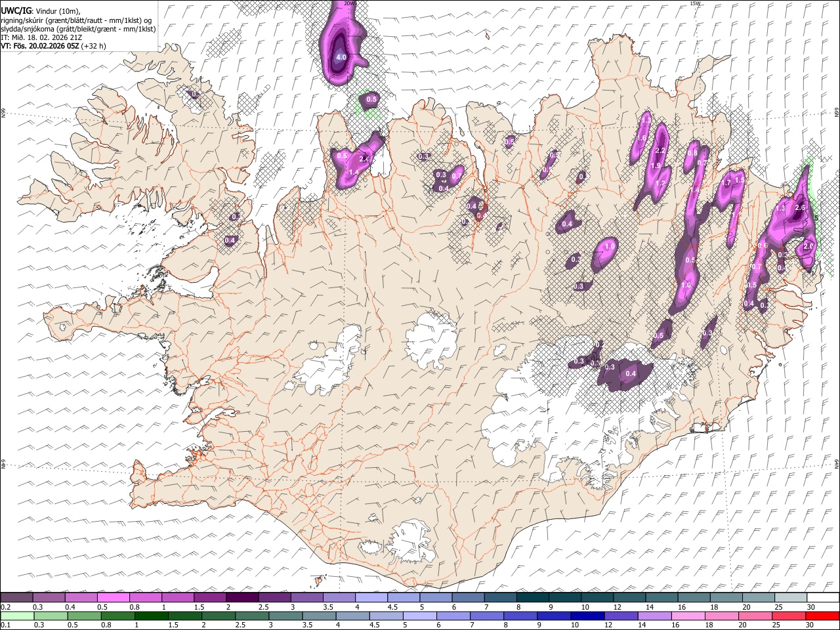Image resolution: width=840 pixels, height=630 pixels.
Task: Click the pure red 30 swatch, lower legend row
Action: pyautogui.click(x=822, y=616)
